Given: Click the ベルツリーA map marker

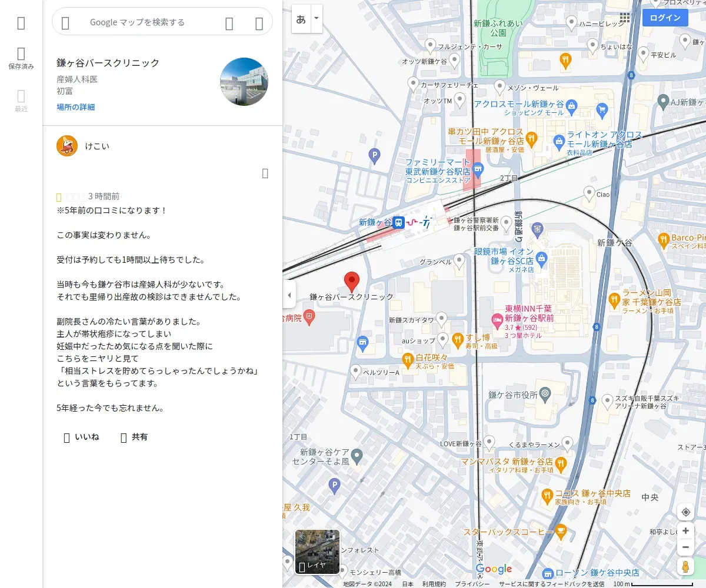Looking at the screenshot, I should pos(355,370).
